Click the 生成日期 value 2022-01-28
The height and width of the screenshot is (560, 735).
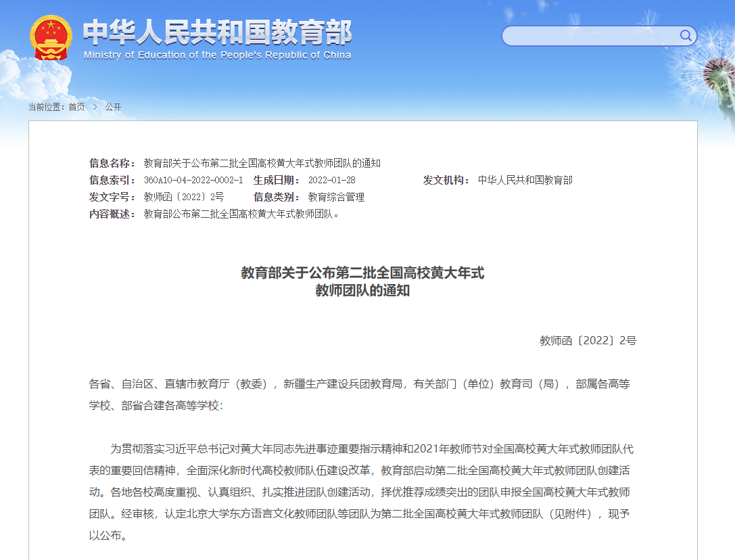(x=331, y=180)
